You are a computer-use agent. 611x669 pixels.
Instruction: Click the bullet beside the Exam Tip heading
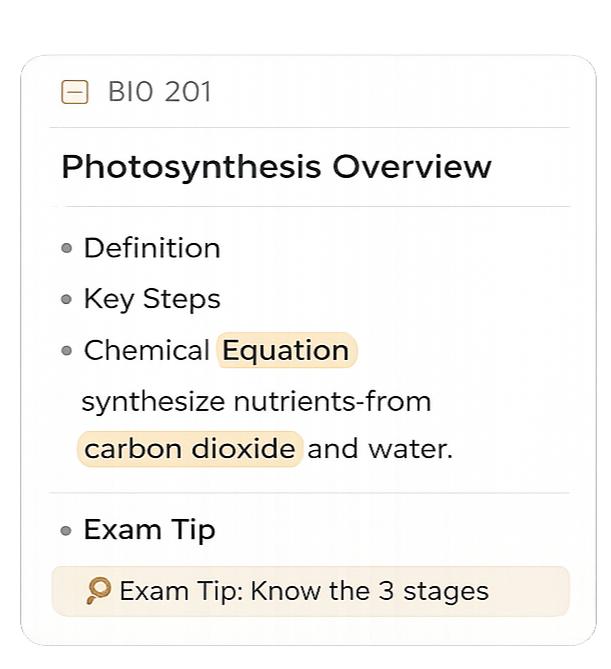tap(67, 530)
